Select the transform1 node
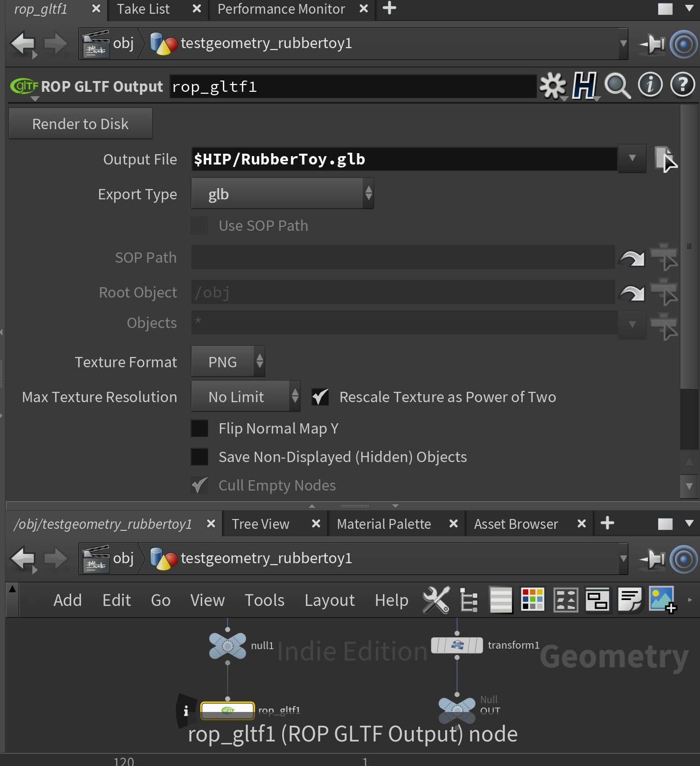Viewport: 700px width, 766px height. coord(457,645)
